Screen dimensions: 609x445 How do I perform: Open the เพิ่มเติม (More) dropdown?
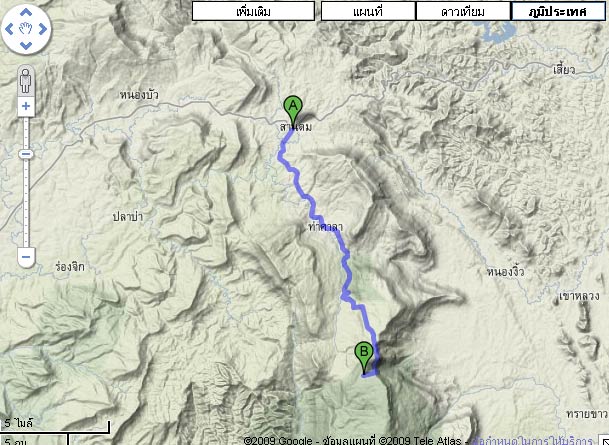click(253, 11)
